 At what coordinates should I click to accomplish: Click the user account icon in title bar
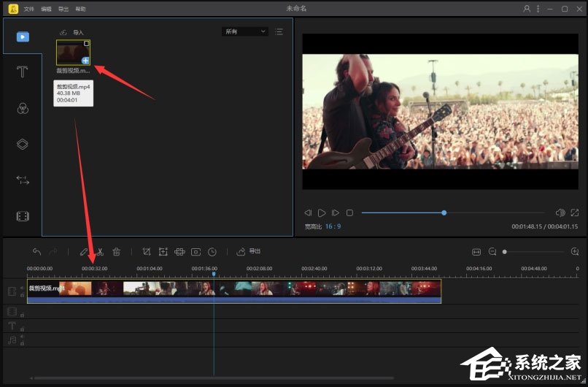pyautogui.click(x=527, y=9)
